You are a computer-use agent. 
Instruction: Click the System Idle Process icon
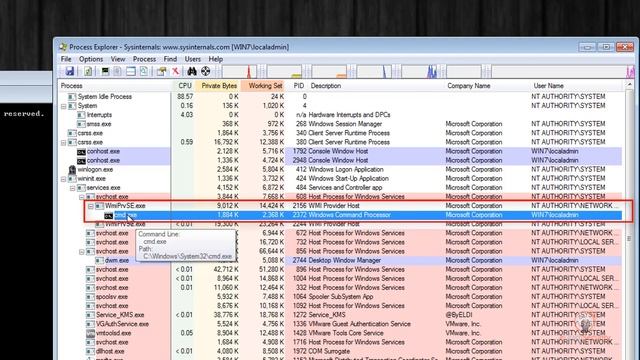click(x=72, y=97)
